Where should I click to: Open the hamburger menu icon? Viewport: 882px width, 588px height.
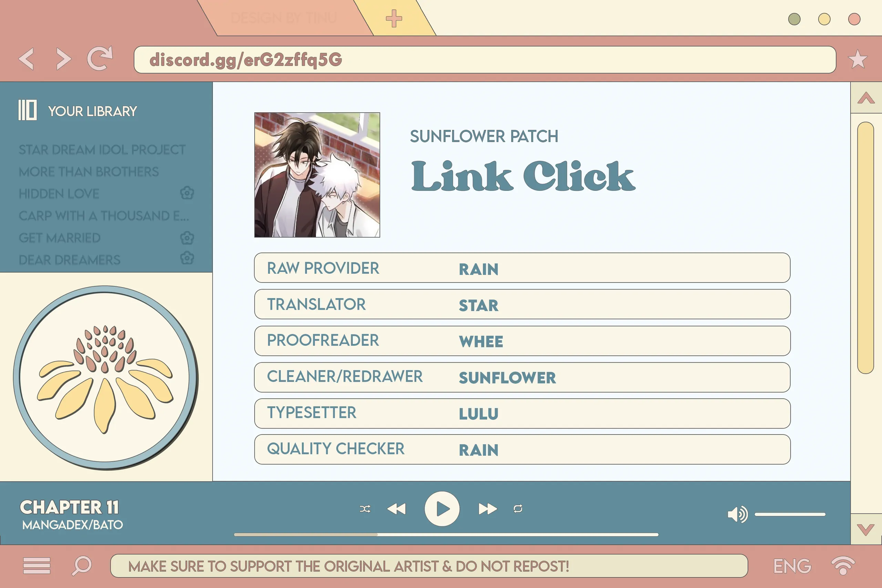pos(37,566)
